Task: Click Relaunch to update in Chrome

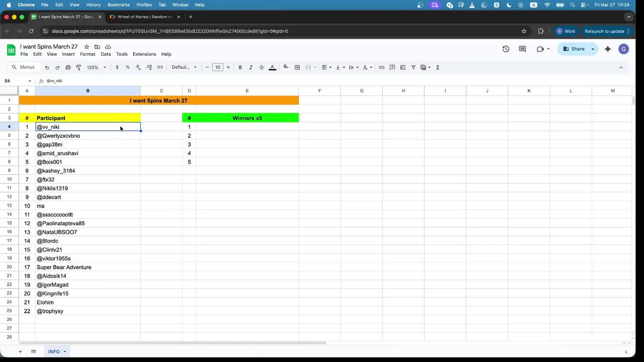Action: [607, 31]
